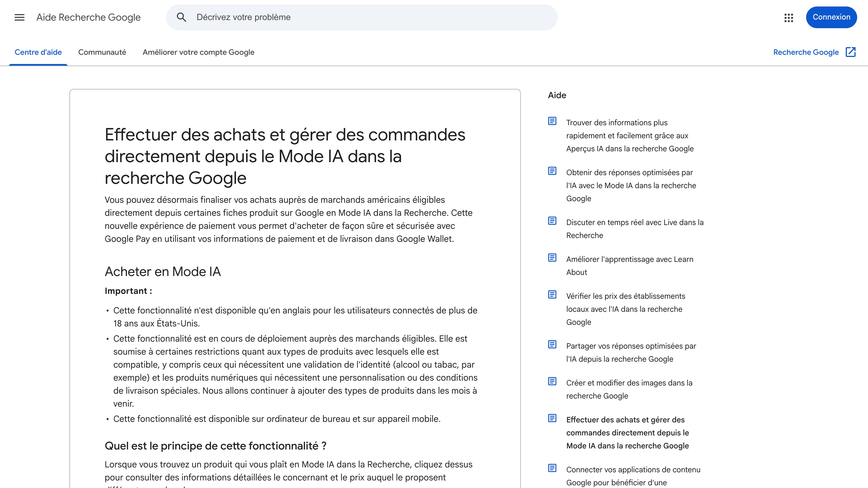Click the main article title Effectuer des achats
Image resolution: width=868 pixels, height=488 pixels.
(x=285, y=156)
